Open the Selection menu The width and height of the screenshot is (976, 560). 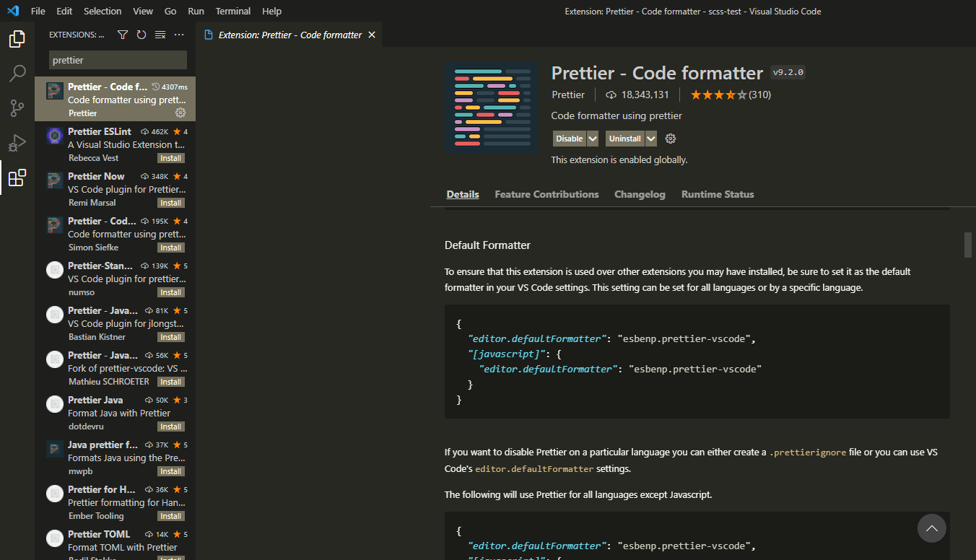tap(103, 11)
